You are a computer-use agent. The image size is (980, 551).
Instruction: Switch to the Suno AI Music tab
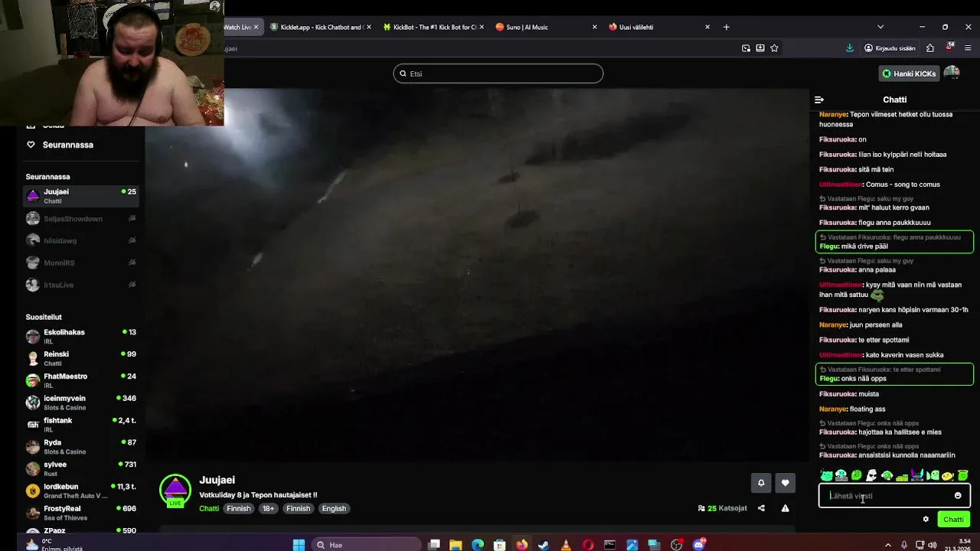(545, 27)
